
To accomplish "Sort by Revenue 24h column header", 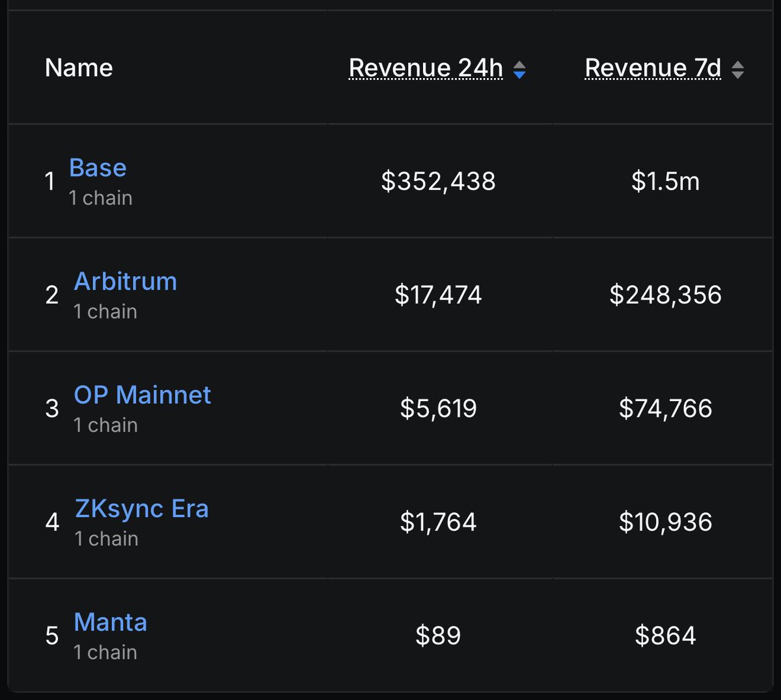I will (x=426, y=68).
